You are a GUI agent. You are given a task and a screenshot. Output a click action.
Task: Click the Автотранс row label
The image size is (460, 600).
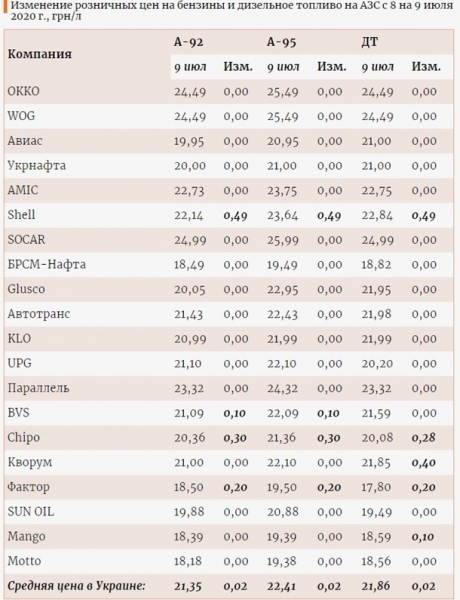point(39,314)
